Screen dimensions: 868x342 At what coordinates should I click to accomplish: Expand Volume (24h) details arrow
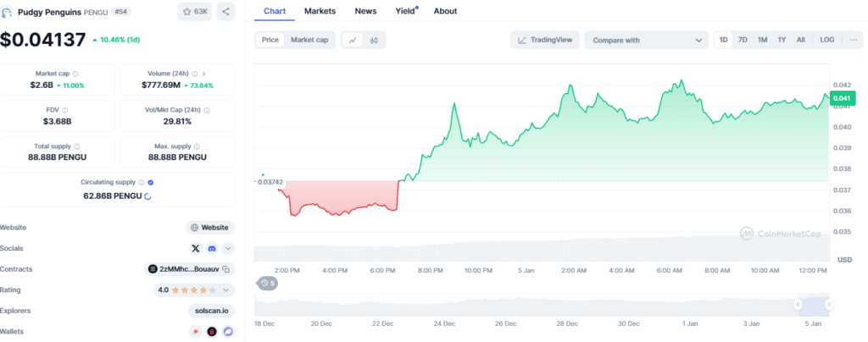203,74
